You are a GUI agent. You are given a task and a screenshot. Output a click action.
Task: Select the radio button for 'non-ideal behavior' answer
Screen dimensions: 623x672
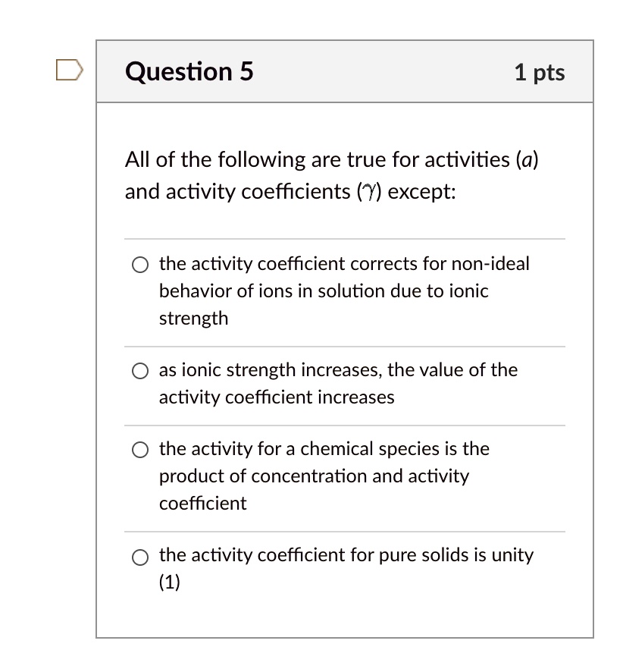pyautogui.click(x=140, y=265)
